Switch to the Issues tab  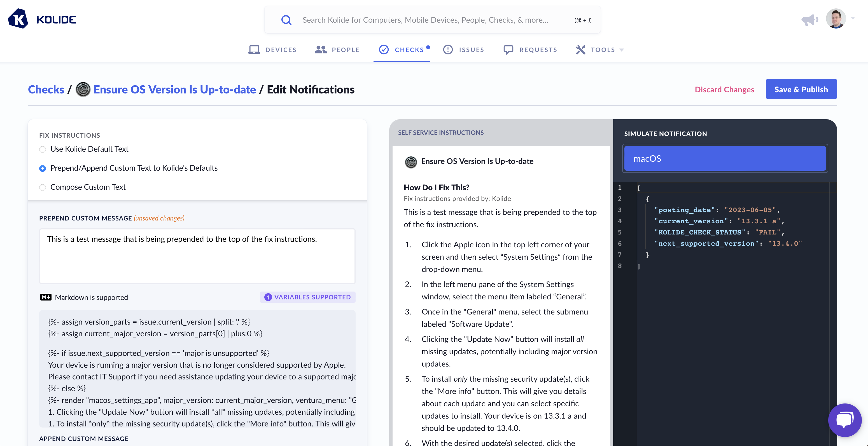click(464, 50)
